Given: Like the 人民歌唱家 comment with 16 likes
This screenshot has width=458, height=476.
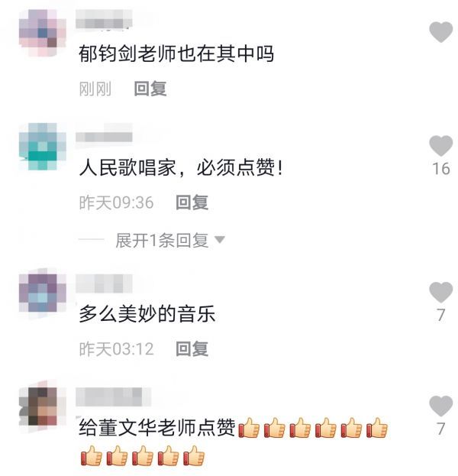Looking at the screenshot, I should (x=440, y=146).
